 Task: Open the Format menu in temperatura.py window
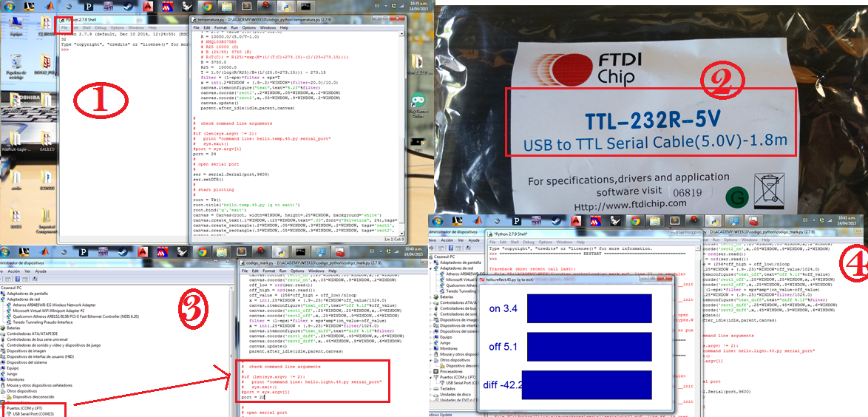pyautogui.click(x=220, y=27)
